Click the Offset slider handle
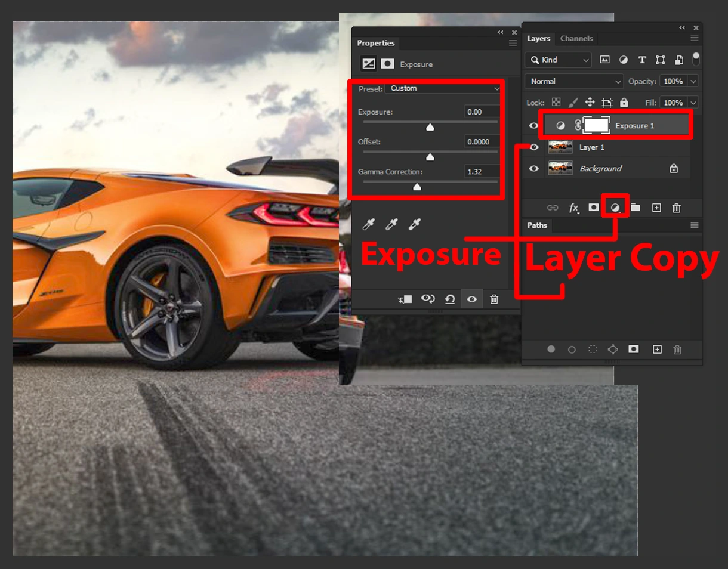The width and height of the screenshot is (728, 569). click(x=430, y=157)
